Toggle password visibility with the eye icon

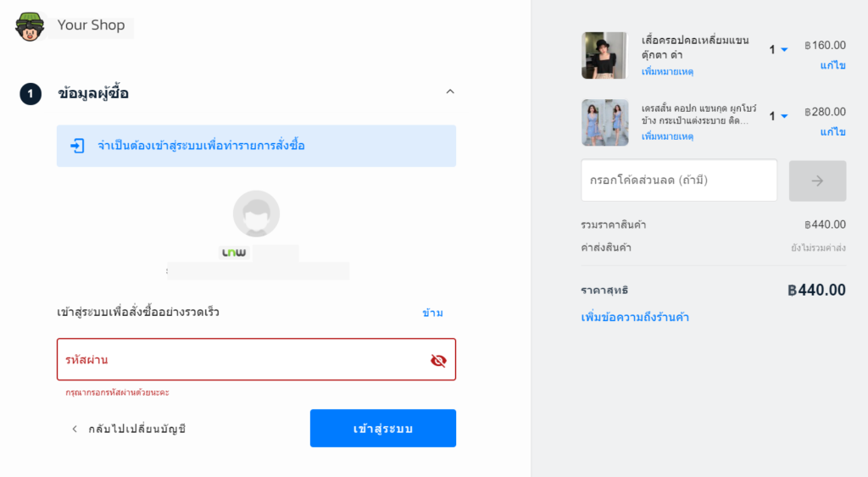click(437, 360)
